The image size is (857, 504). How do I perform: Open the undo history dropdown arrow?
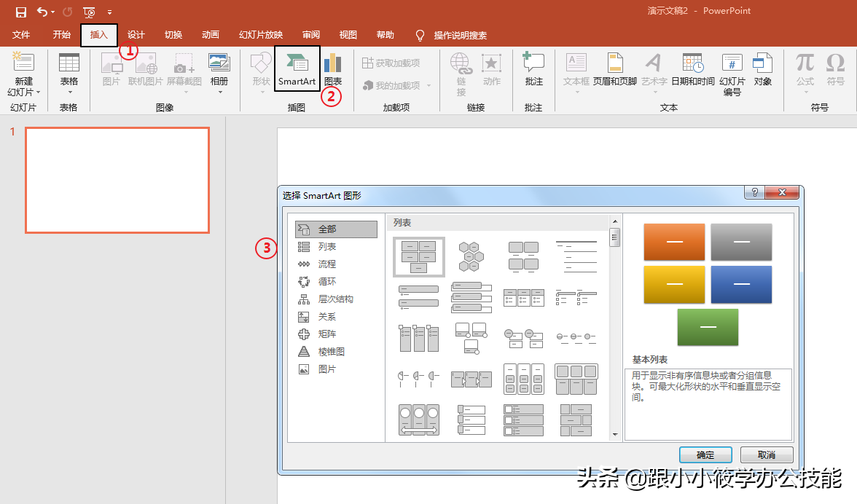click(x=53, y=12)
